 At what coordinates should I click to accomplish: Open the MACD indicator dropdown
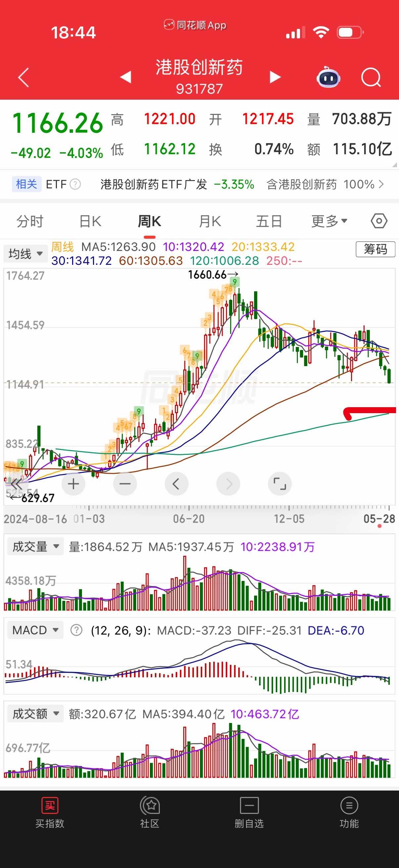click(35, 630)
